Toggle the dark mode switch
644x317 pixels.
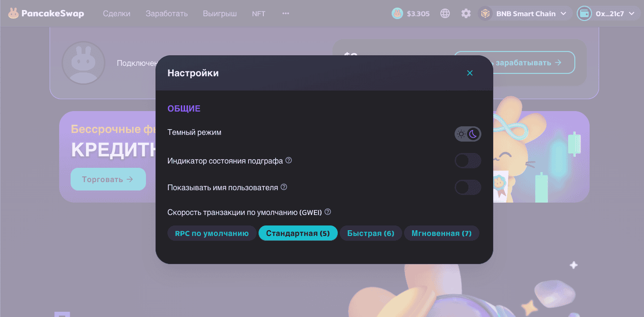467,134
